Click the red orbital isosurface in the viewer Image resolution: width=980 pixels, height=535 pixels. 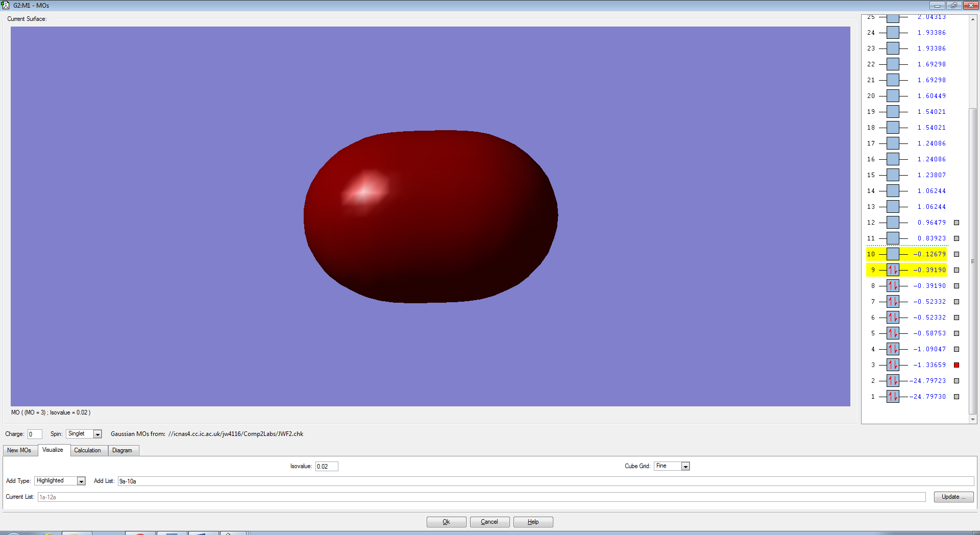[x=430, y=217]
